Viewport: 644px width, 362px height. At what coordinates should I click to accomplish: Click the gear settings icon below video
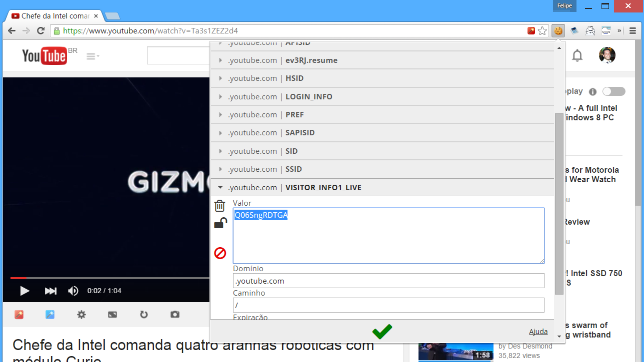pos(81,315)
